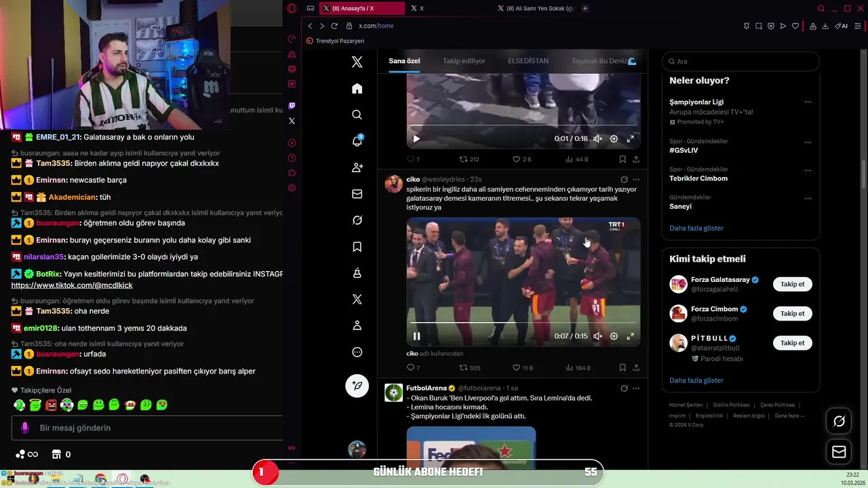Bookmark ciko's post
This screenshot has height=488, width=868.
point(622,368)
